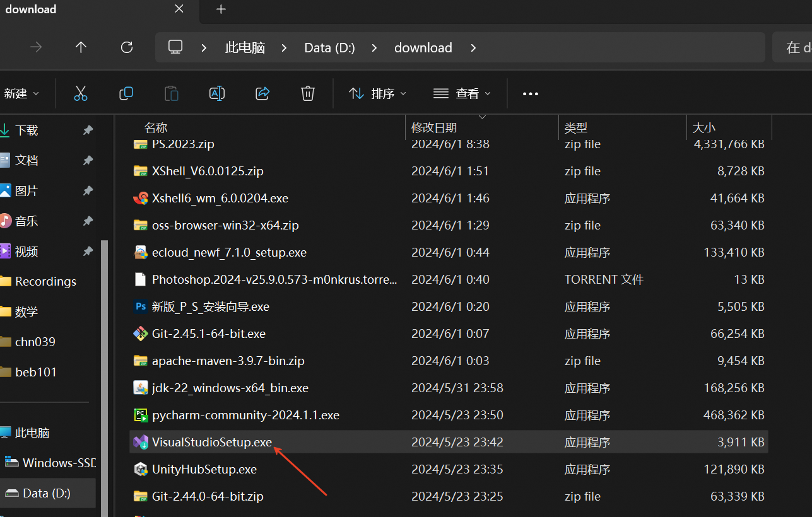The width and height of the screenshot is (812, 517).
Task: Add a new tab with plus button
Action: (221, 9)
